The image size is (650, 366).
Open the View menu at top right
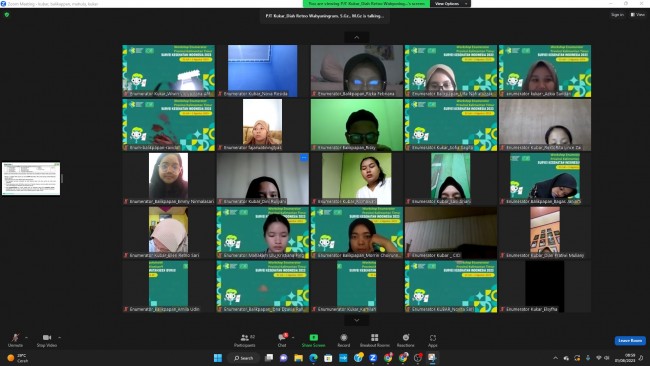pyautogui.click(x=638, y=15)
